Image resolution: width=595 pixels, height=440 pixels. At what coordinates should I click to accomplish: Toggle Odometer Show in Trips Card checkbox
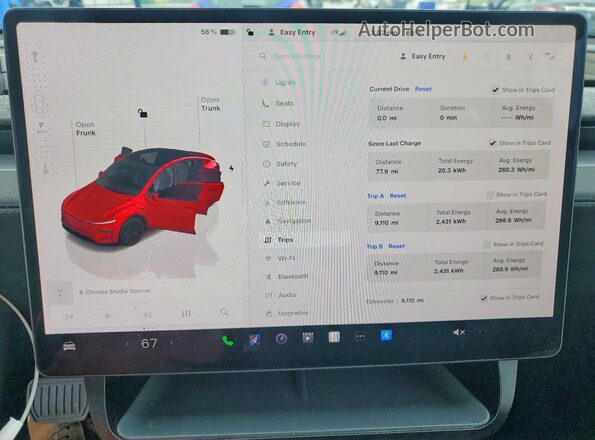click(x=484, y=298)
